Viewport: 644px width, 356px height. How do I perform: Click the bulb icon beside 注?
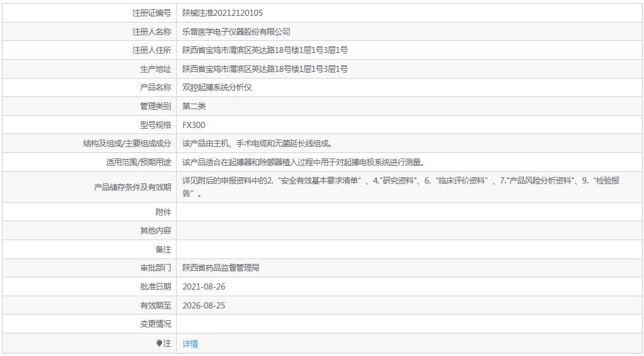[x=160, y=343]
